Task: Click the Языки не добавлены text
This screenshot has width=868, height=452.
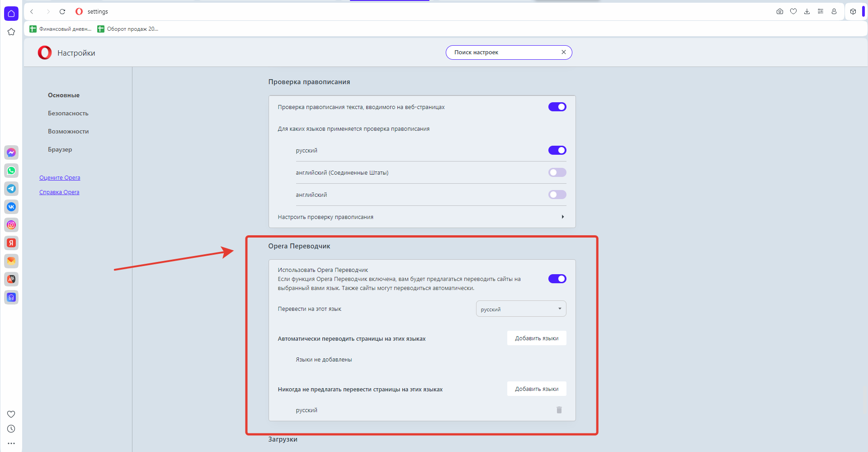Action: pyautogui.click(x=324, y=360)
